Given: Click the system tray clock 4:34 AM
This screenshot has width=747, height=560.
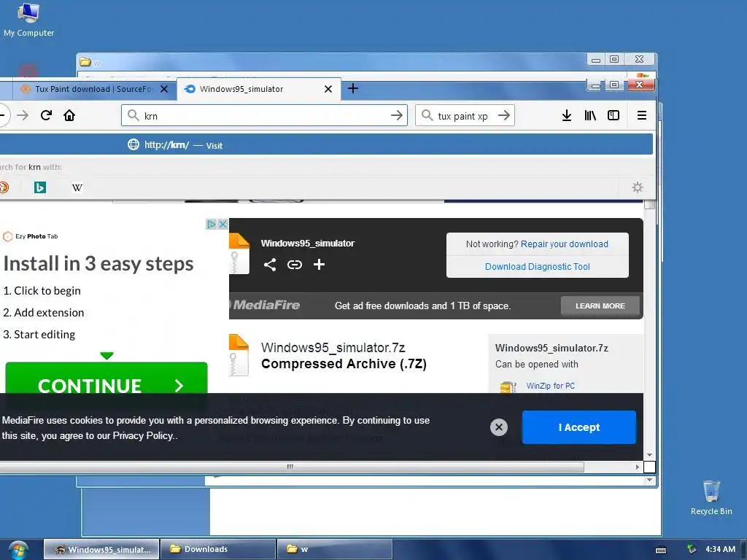Looking at the screenshot, I should 720,549.
